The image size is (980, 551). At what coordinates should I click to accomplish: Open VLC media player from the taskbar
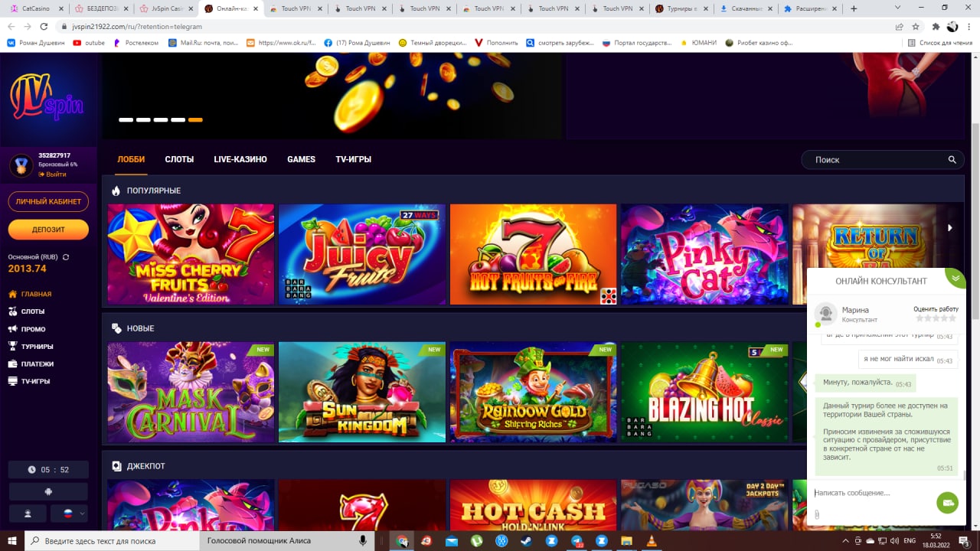(x=652, y=541)
